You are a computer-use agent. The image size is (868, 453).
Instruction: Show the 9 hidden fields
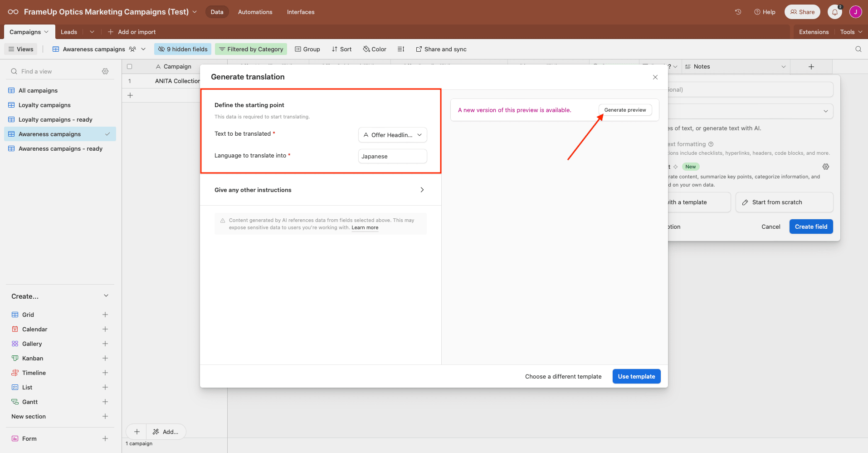tap(182, 49)
